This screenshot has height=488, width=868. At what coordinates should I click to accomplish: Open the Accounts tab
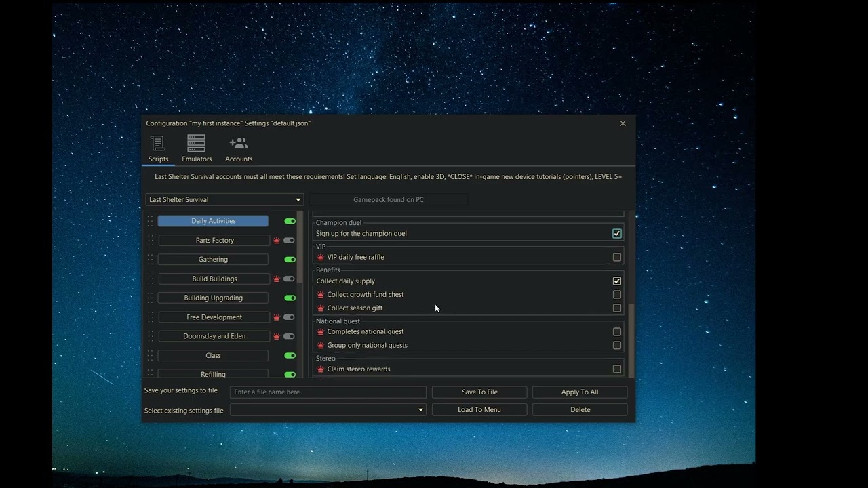239,149
